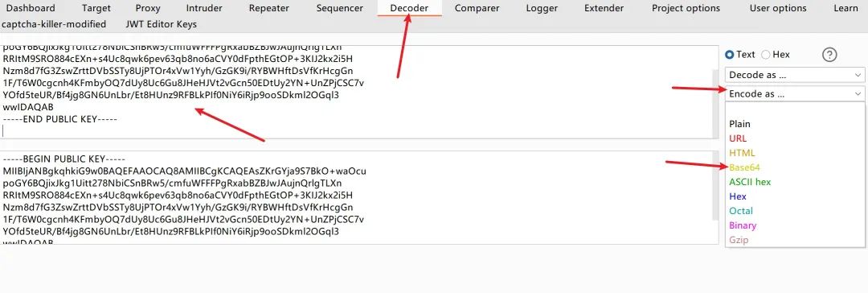The width and height of the screenshot is (868, 293).
Task: Click END PUBLIC KEY line in top pane
Action: [59, 119]
